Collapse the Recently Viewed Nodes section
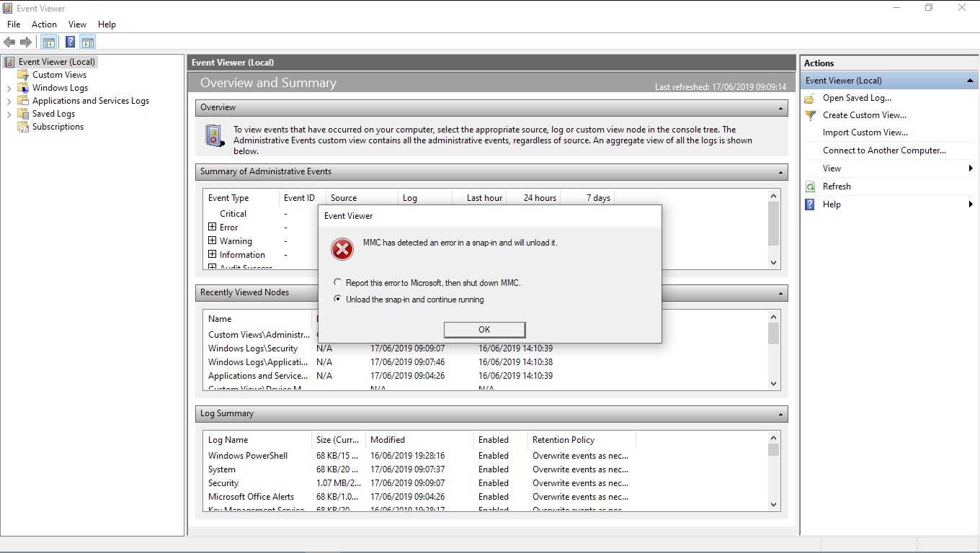 pos(780,293)
